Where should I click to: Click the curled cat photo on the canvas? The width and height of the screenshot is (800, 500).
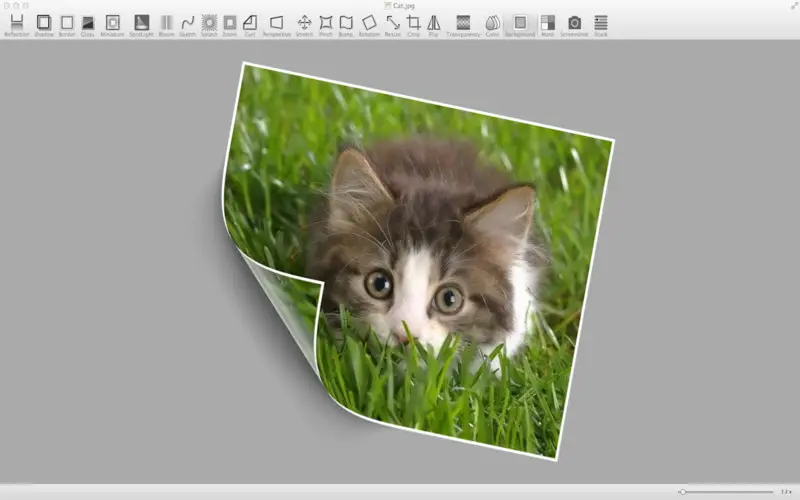coord(416,260)
